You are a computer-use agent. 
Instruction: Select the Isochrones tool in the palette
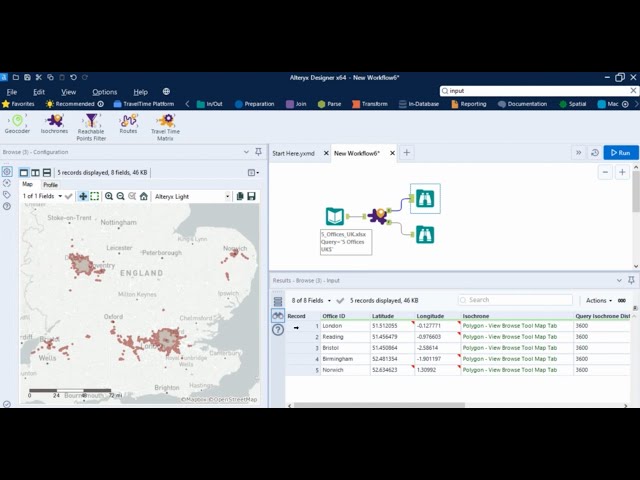tap(54, 124)
